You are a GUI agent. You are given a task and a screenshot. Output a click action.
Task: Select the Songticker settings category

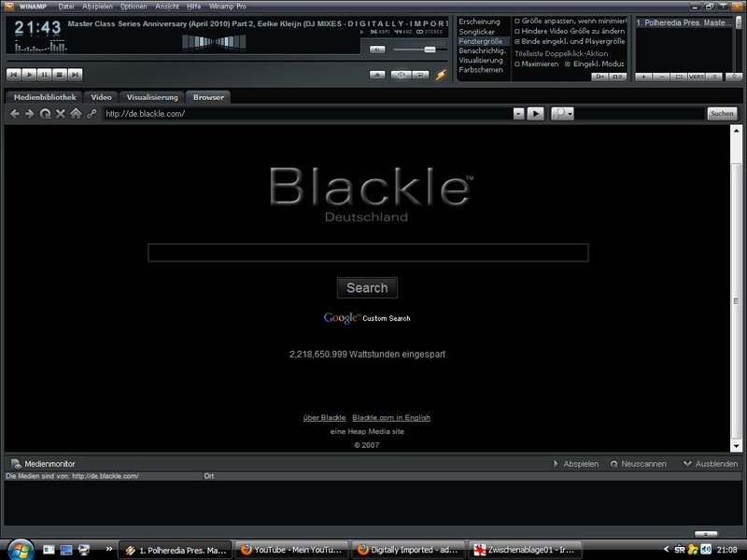point(477,32)
